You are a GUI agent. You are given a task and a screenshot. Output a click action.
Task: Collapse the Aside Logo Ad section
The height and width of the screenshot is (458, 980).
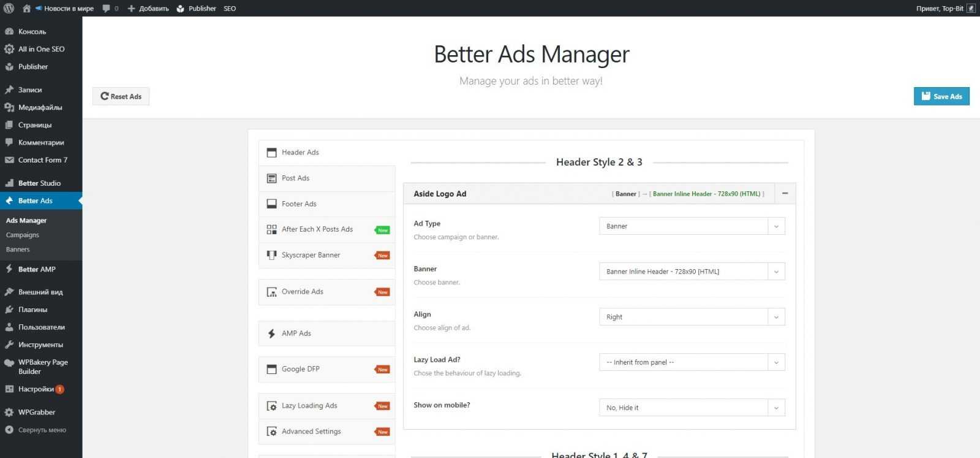click(785, 194)
